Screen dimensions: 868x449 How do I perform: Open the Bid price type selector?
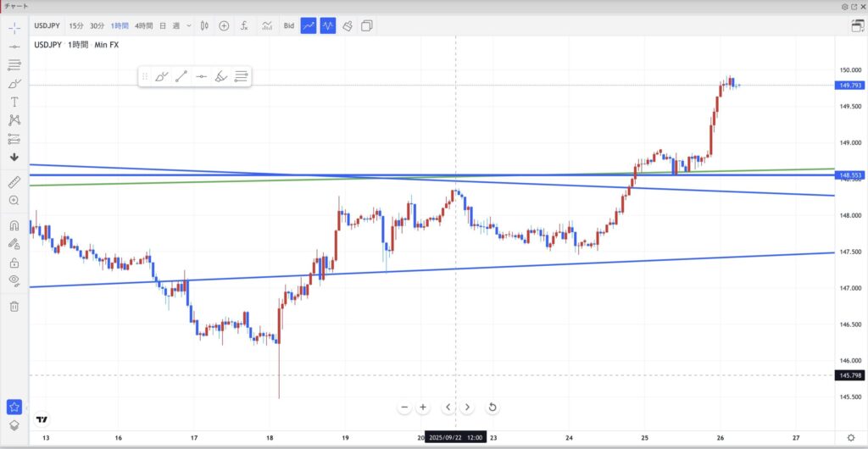(289, 26)
